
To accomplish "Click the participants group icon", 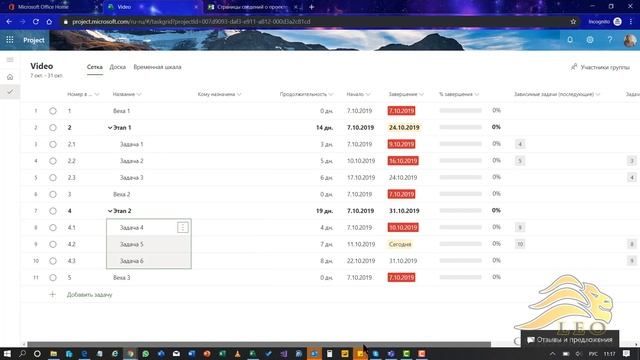I will (574, 67).
